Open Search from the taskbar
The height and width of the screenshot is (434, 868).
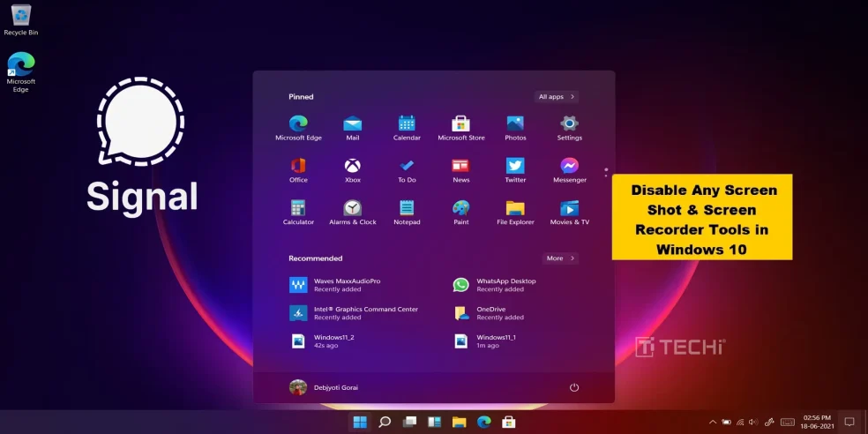coord(385,422)
